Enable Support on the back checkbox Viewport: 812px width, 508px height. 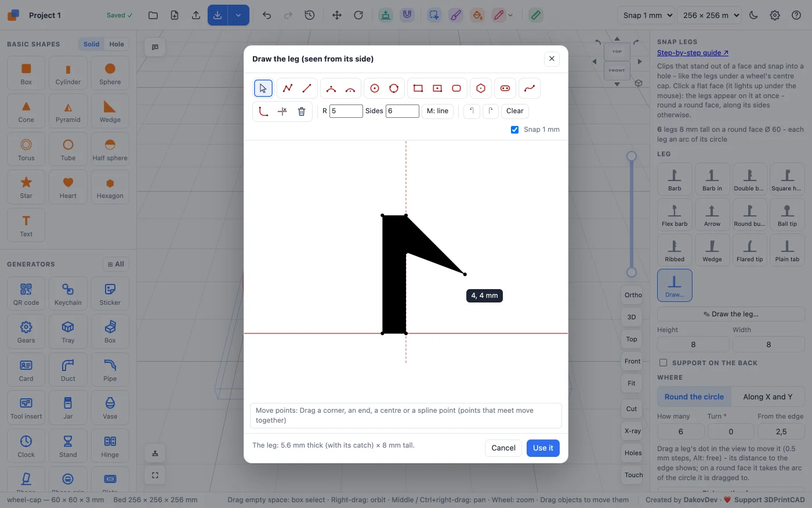pos(663,363)
